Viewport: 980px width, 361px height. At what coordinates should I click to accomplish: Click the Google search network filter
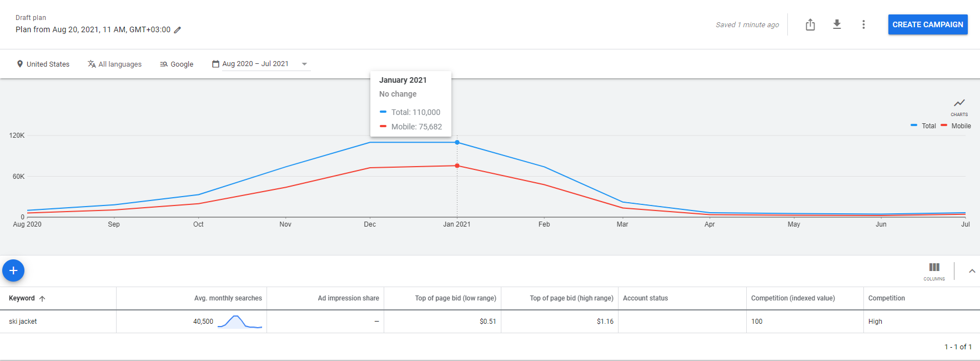[x=177, y=64]
